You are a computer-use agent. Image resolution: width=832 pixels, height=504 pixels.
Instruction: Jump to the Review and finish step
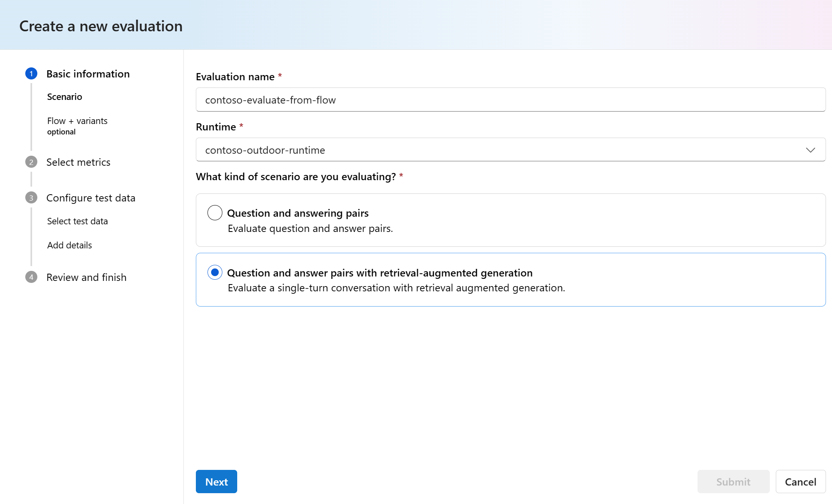coord(86,277)
